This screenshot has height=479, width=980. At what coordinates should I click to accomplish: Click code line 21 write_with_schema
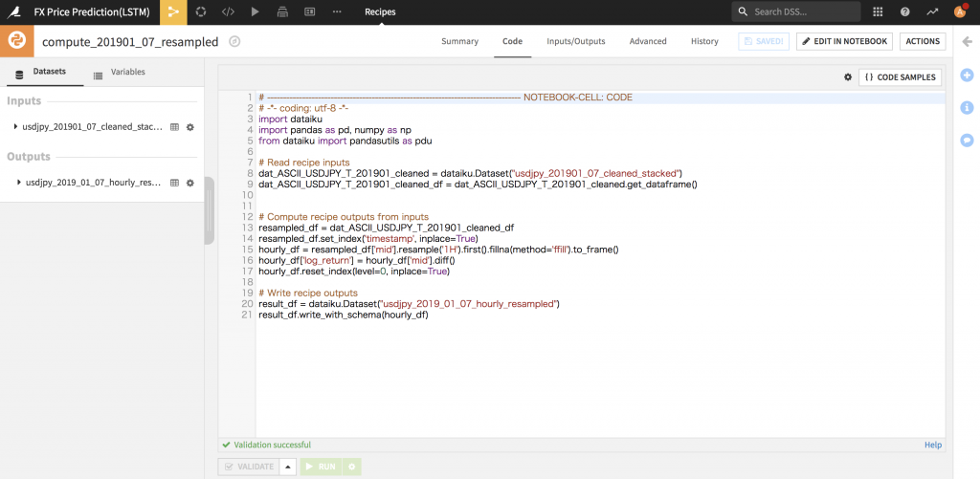click(344, 315)
